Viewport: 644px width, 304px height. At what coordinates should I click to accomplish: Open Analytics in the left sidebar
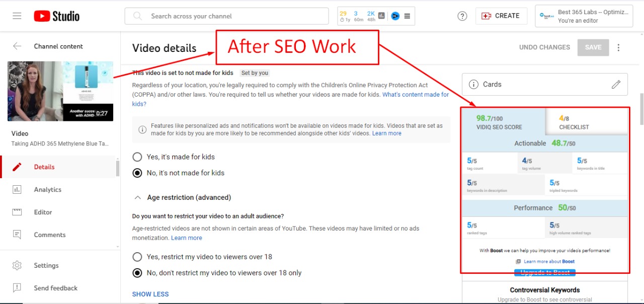pyautogui.click(x=47, y=190)
